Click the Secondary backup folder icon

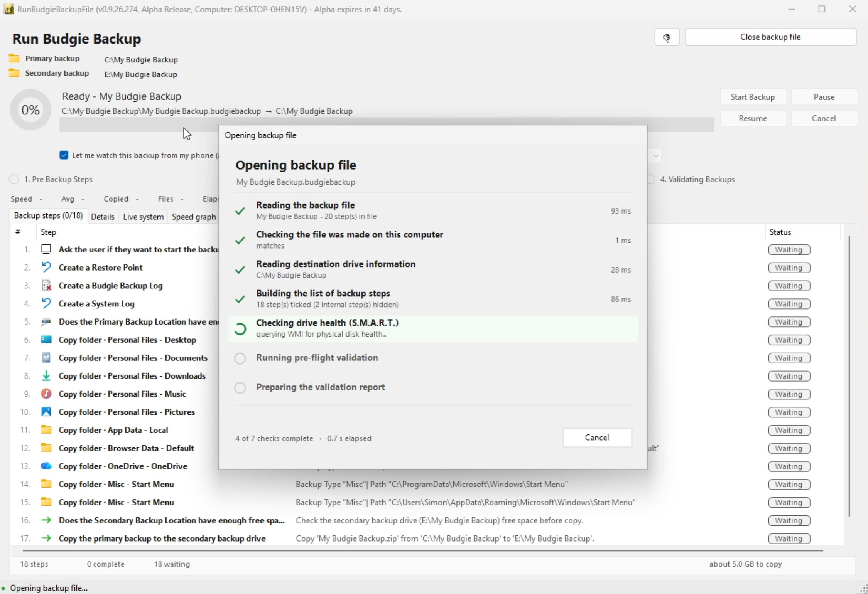pyautogui.click(x=14, y=73)
